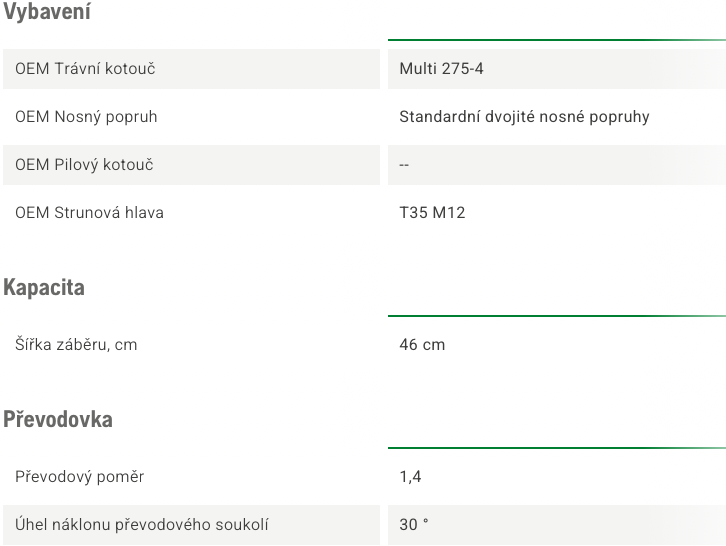Select the 1,4 gear ratio value
726x546 pixels.
pos(410,477)
